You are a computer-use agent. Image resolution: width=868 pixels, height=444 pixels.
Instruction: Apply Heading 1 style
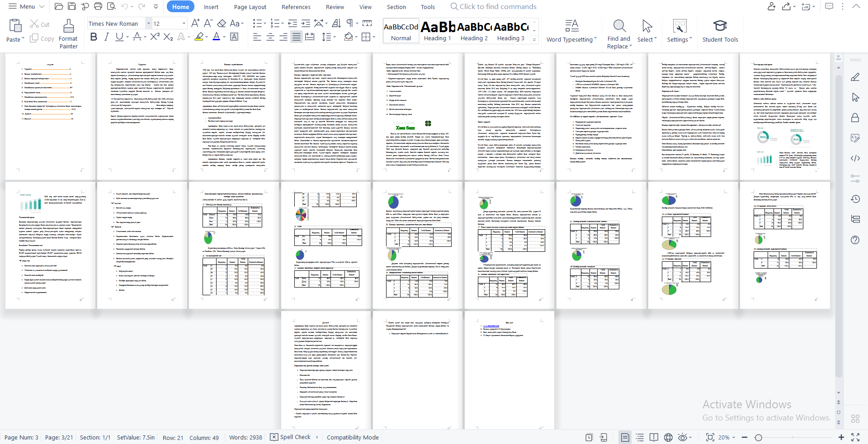click(438, 31)
